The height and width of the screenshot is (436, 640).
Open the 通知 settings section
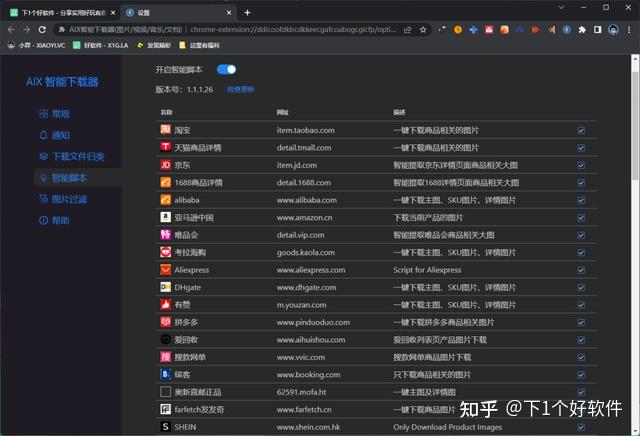[x=54, y=135]
